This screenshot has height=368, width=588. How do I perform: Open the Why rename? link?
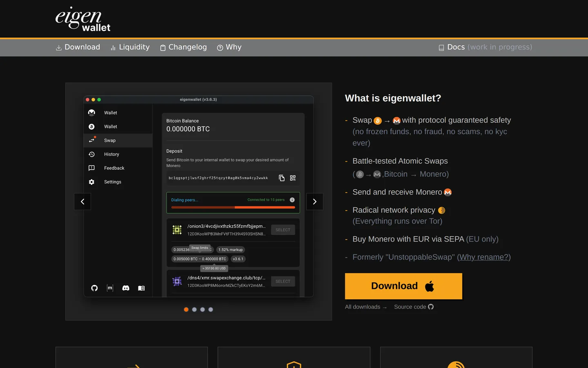coord(484,257)
